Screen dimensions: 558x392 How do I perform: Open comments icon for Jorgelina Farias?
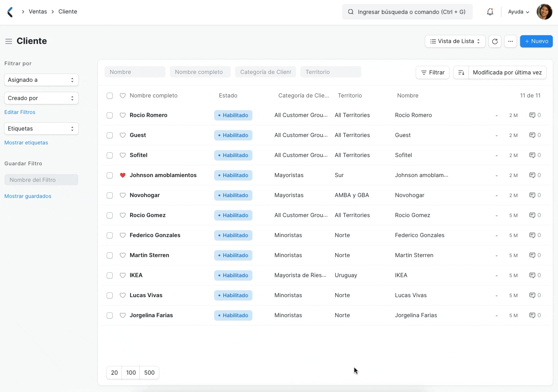tap(532, 315)
